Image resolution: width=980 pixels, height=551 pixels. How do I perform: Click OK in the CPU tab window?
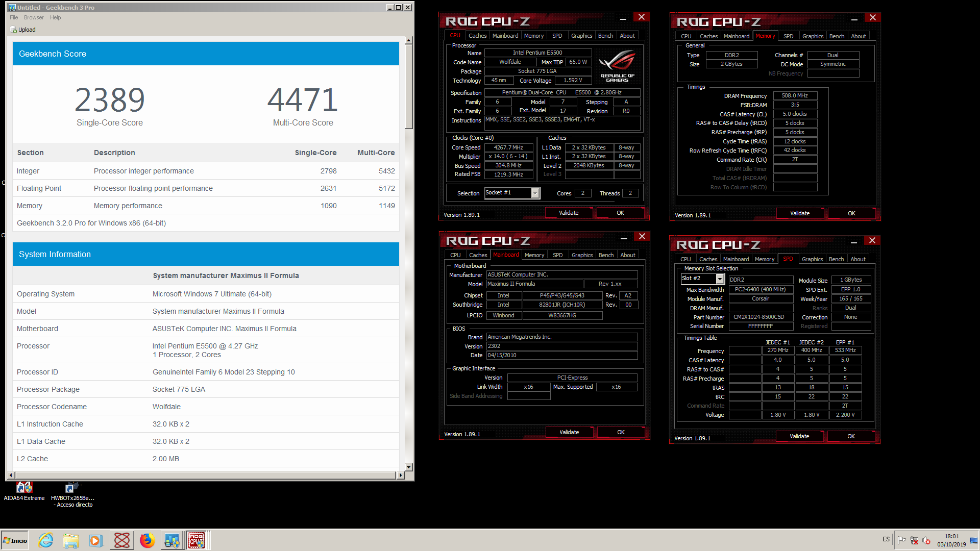coord(620,213)
